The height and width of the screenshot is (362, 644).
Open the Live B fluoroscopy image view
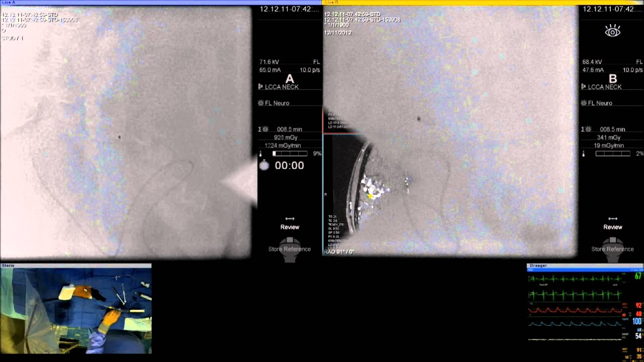pos(450,132)
